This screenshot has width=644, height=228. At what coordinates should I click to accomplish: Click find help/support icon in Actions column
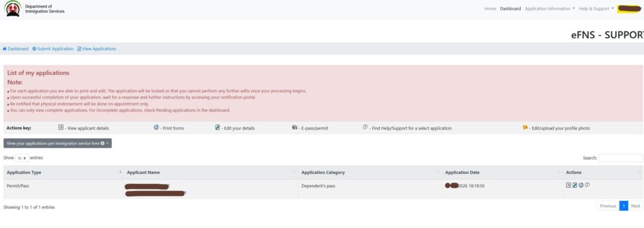point(587,185)
